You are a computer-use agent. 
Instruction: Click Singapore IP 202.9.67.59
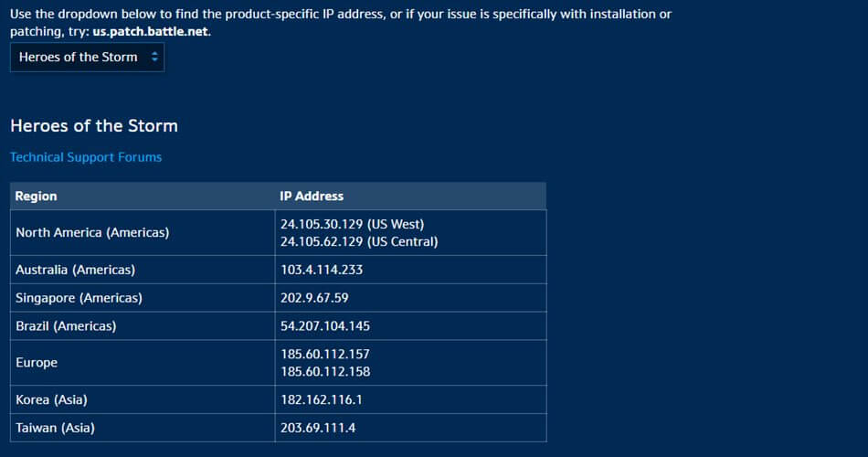tap(315, 298)
